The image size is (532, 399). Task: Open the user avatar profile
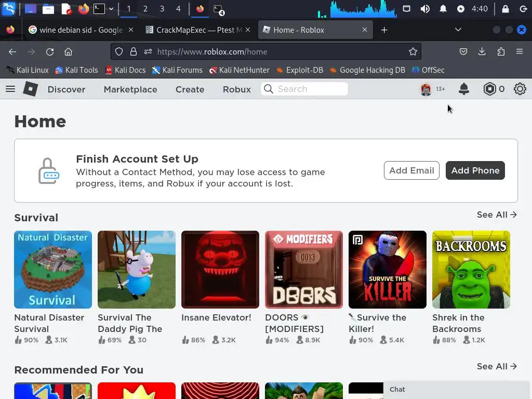click(426, 89)
